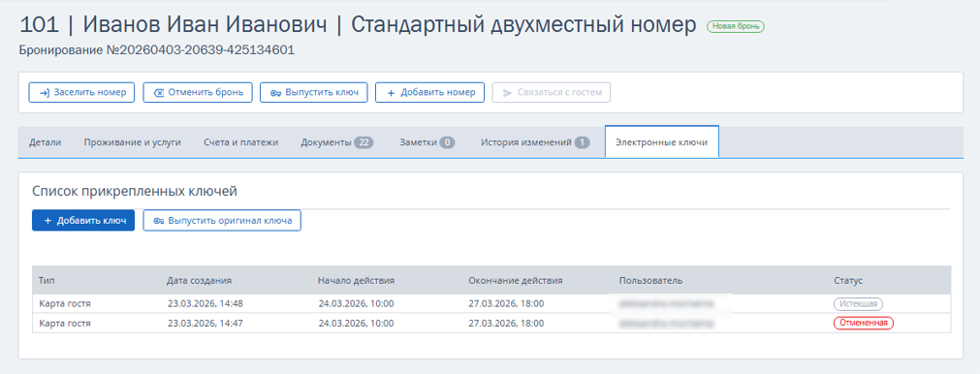This screenshot has width=980, height=374.
Task: Click the Окончание действия column header
Action: coord(516,280)
